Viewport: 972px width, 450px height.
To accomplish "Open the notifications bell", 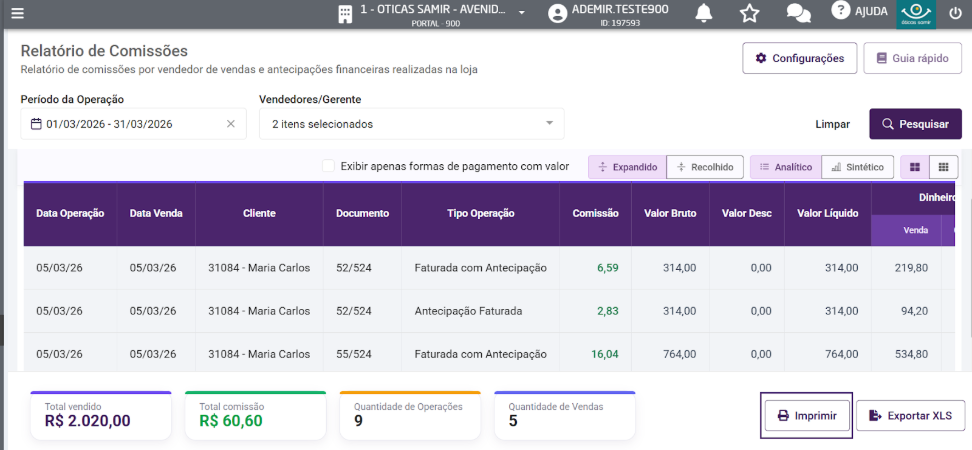I will (x=704, y=13).
